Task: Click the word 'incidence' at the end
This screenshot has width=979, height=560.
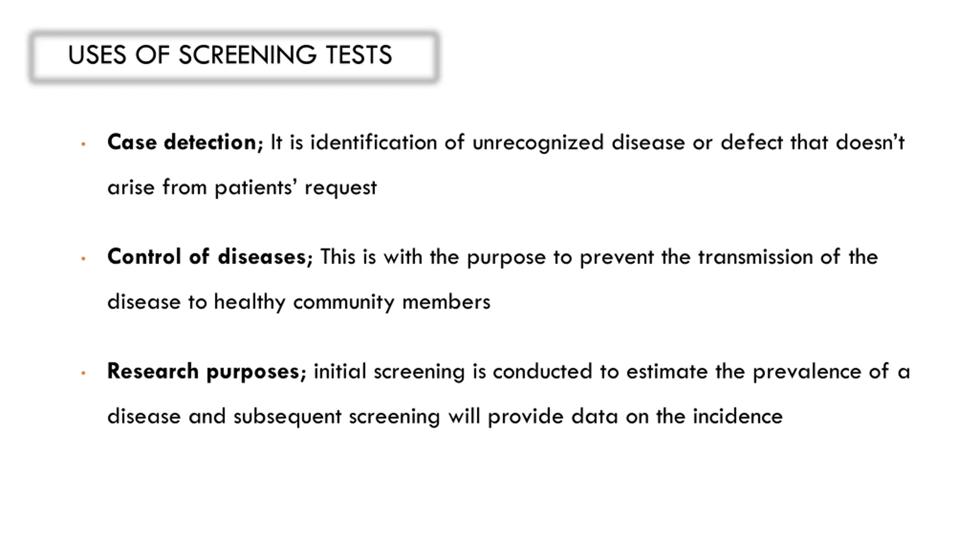Action: (738, 416)
